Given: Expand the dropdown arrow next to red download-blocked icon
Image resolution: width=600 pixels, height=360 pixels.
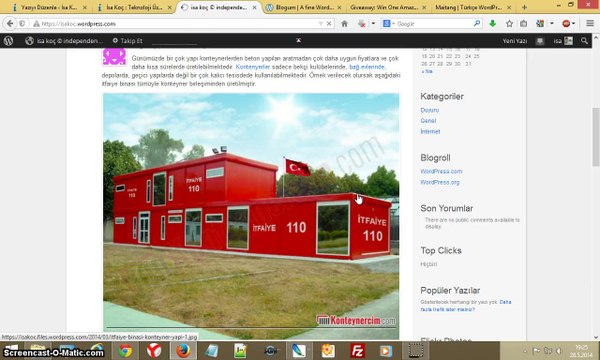Looking at the screenshot, I should 373,24.
